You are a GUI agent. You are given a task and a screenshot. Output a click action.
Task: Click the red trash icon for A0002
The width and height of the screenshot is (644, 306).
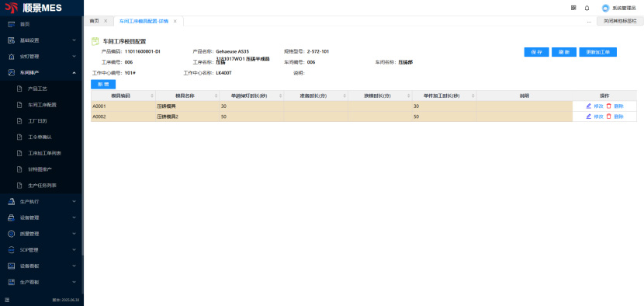click(x=609, y=116)
